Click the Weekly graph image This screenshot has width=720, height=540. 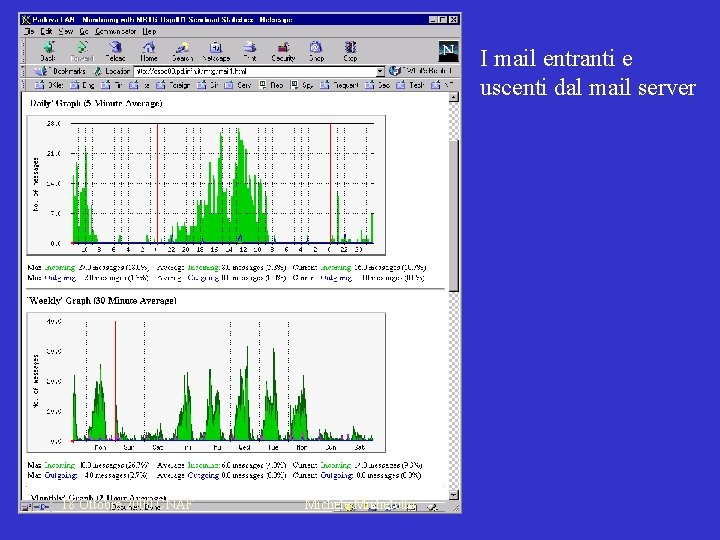206,383
